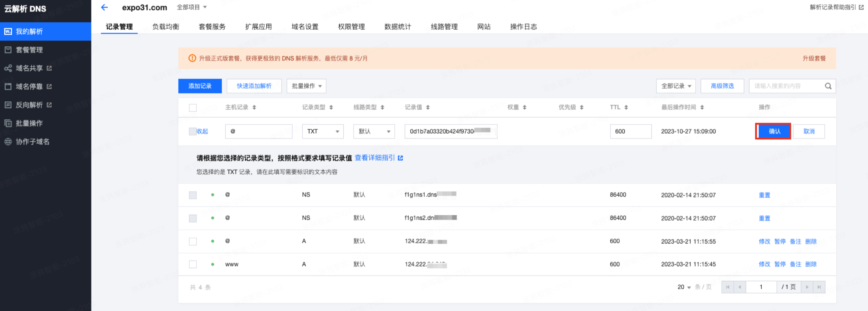Image resolution: width=868 pixels, height=311 pixels.
Task: Switch to the 操作日志 tab
Action: pyautogui.click(x=524, y=27)
